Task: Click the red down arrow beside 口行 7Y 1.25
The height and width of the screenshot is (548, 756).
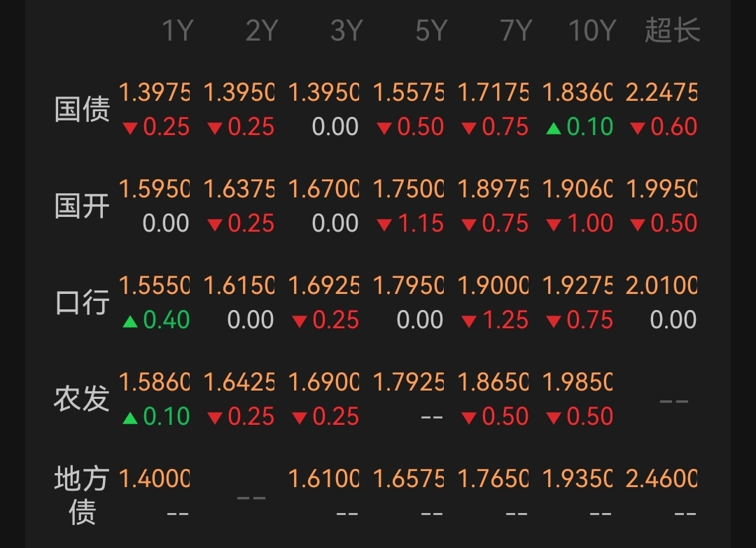Action: 469,321
